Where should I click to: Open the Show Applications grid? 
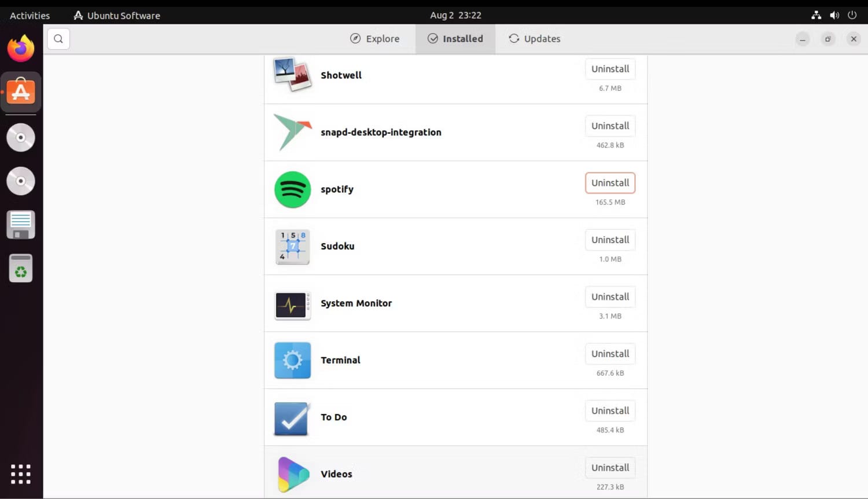[x=21, y=474]
